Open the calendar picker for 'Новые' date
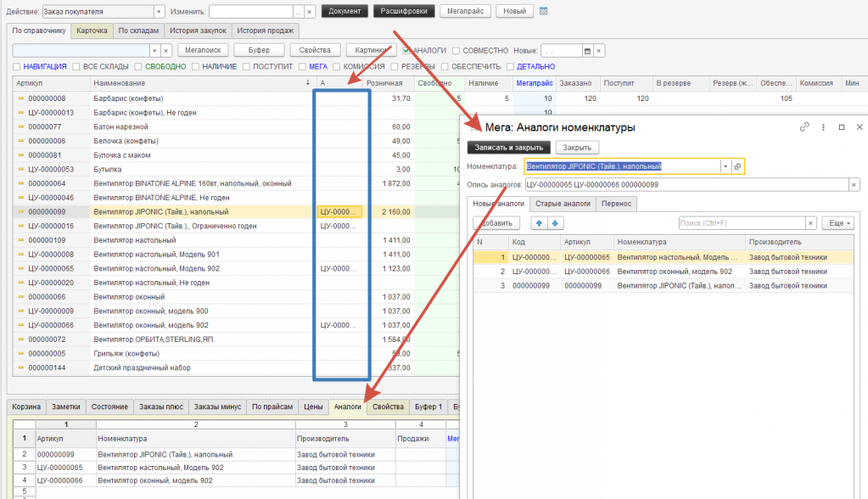This screenshot has width=868, height=499. click(587, 51)
